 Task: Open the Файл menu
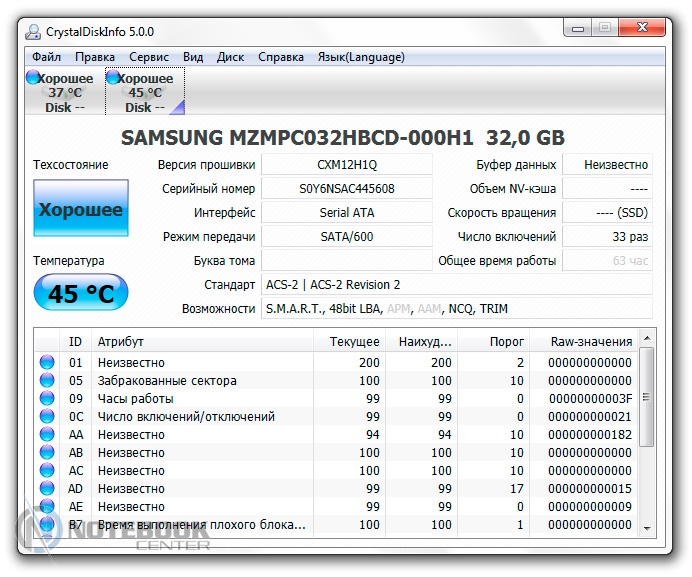(x=46, y=57)
